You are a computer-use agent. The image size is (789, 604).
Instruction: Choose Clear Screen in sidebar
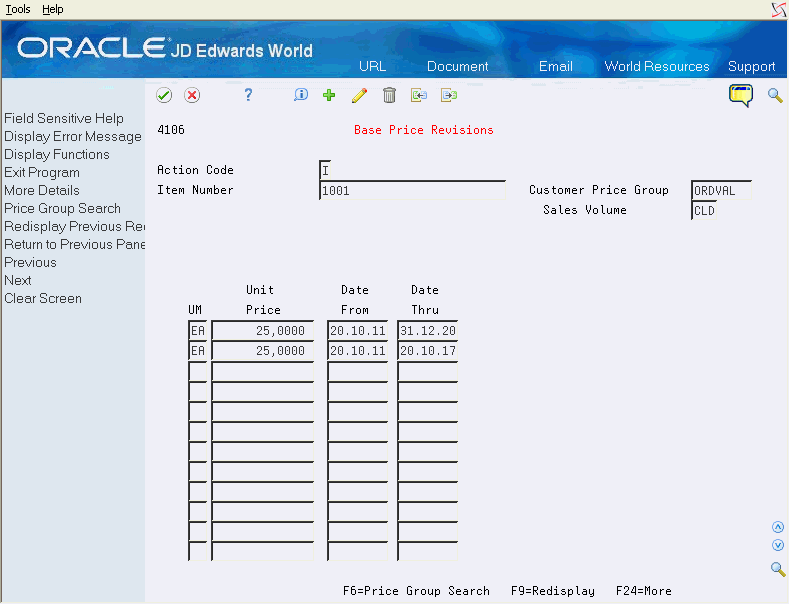pos(43,298)
